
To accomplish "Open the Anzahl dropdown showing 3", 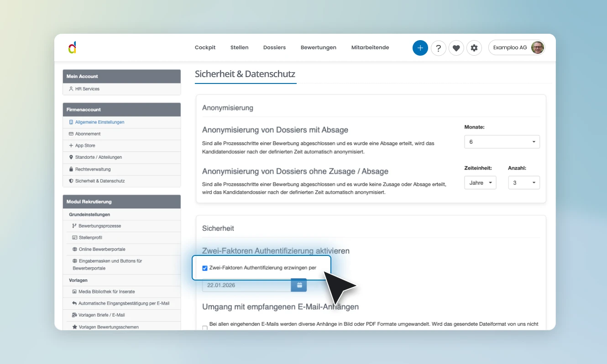I will pyautogui.click(x=524, y=182).
